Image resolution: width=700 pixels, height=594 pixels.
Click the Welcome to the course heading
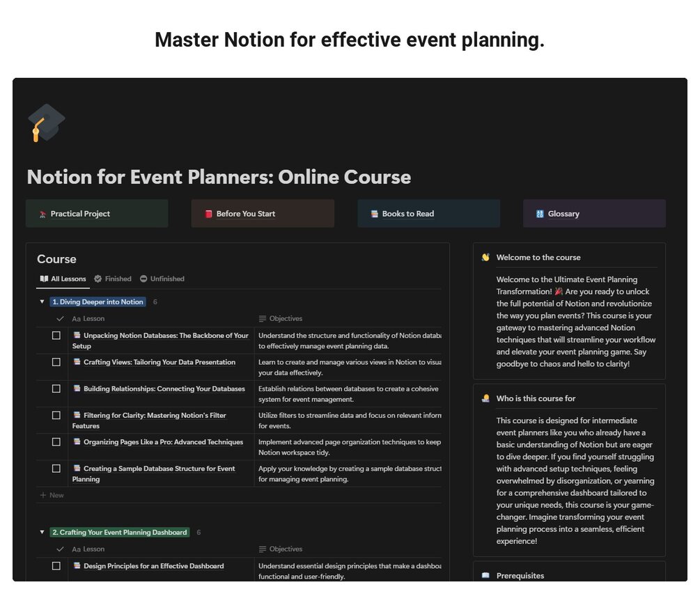click(538, 258)
